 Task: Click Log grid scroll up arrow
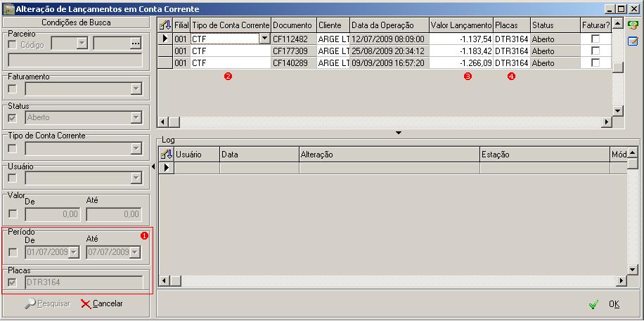click(633, 152)
